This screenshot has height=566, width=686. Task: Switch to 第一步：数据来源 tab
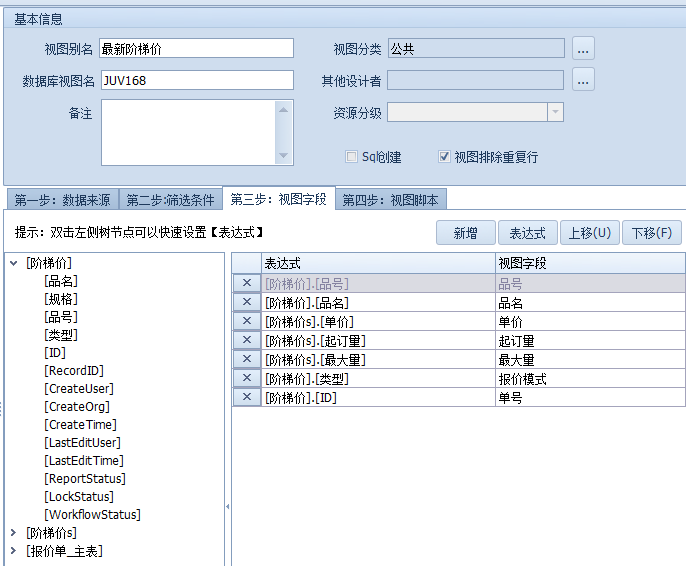(x=62, y=200)
